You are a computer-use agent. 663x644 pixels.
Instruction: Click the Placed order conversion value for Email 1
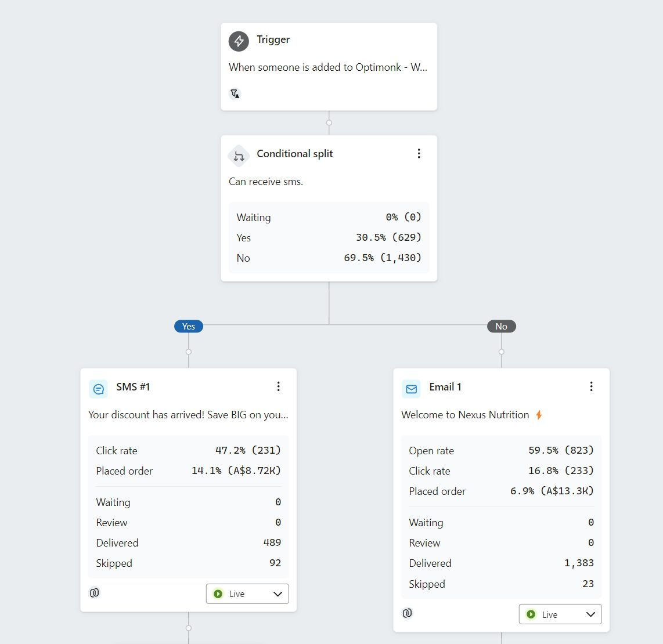tap(552, 491)
